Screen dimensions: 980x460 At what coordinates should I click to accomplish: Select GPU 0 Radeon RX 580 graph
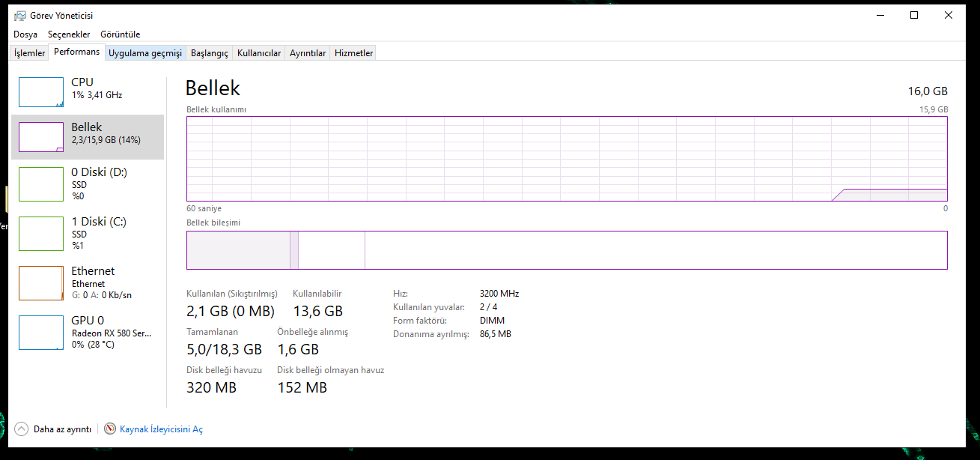(x=41, y=333)
